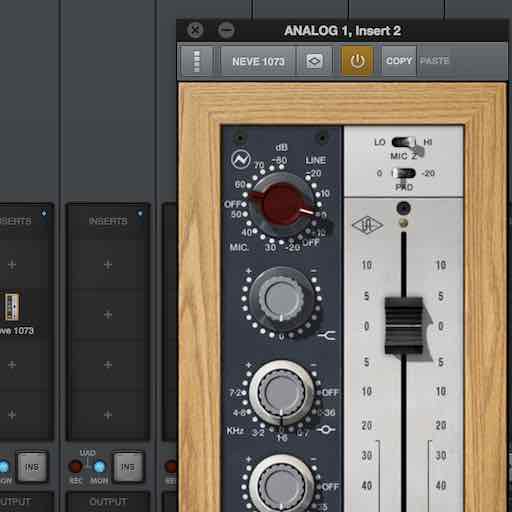Open the NEVE 1073 preset name dropdown
The image size is (512, 512).
[x=258, y=61]
